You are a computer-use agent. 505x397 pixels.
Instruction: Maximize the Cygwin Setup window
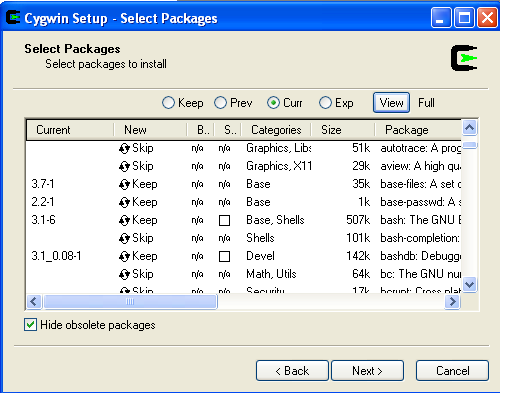point(464,17)
